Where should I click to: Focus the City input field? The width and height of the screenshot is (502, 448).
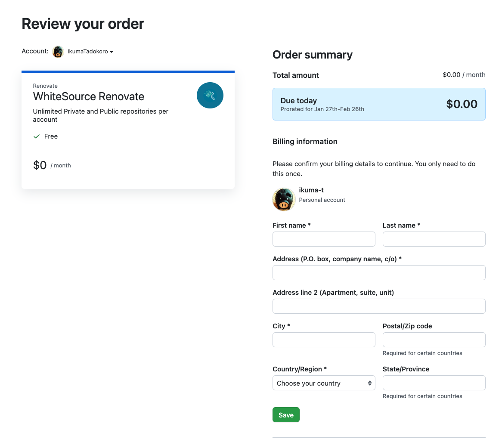pos(324,340)
